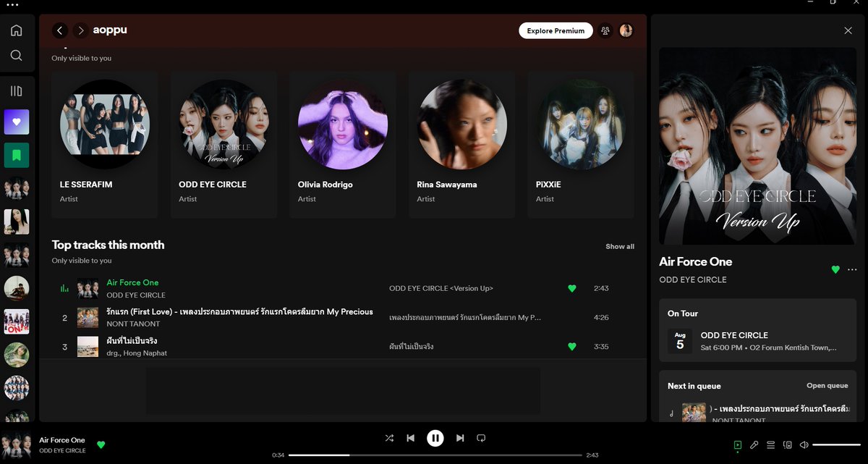
Task: Open Aug 5 ODD EYE CIRCLE tour event
Action: point(757,341)
